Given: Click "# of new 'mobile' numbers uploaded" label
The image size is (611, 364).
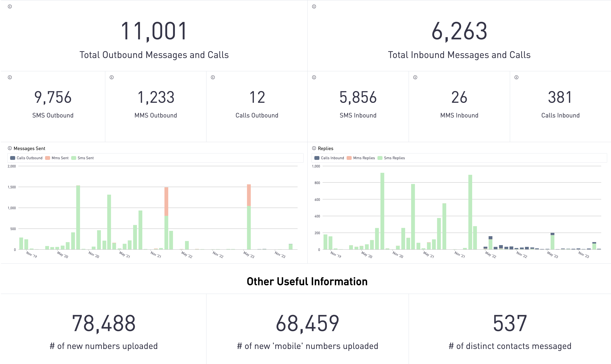Looking at the screenshot, I should tap(308, 346).
